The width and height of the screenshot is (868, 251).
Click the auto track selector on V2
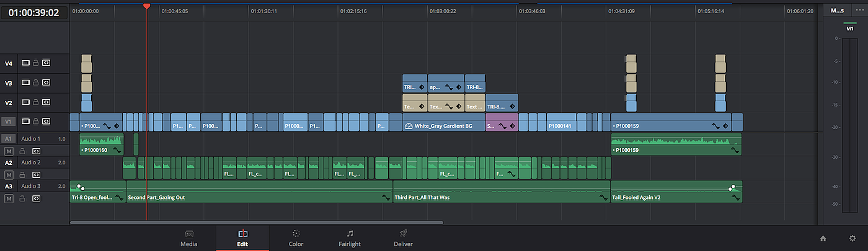(46, 102)
